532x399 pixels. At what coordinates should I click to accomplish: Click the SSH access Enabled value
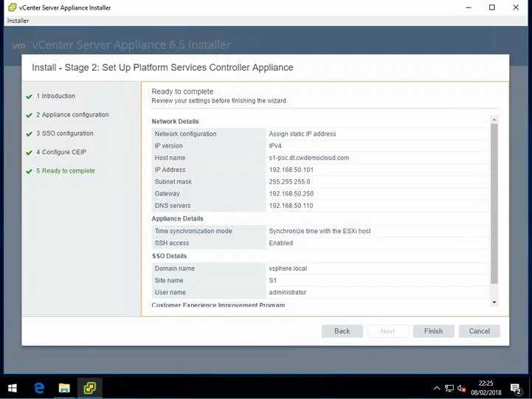[x=280, y=243]
